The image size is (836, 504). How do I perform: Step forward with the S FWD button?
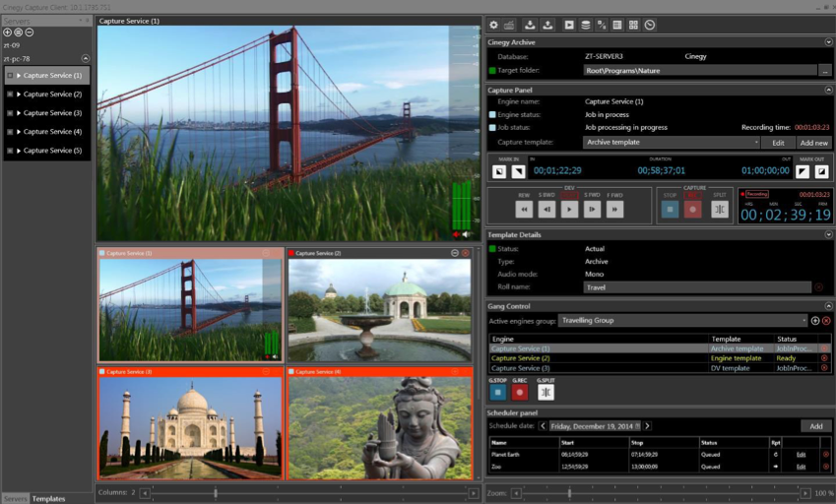click(x=593, y=210)
